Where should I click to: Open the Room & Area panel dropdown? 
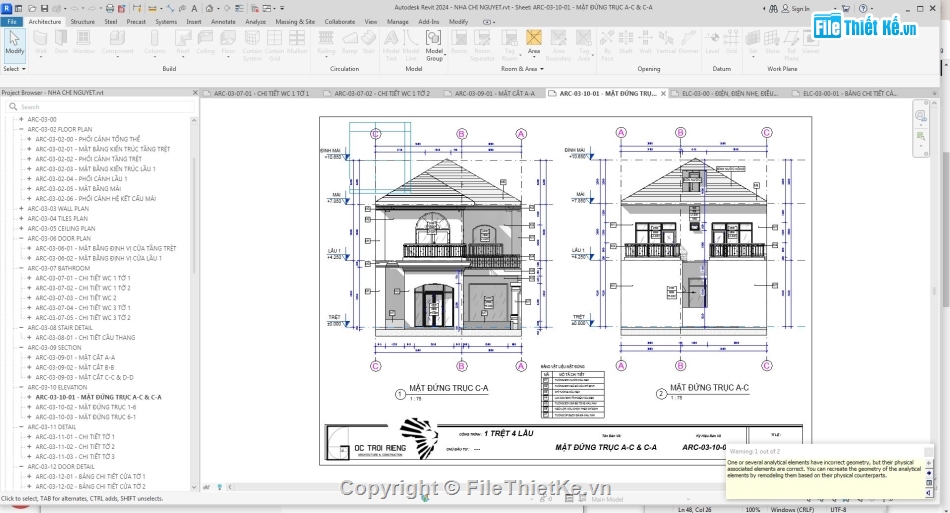coord(522,68)
